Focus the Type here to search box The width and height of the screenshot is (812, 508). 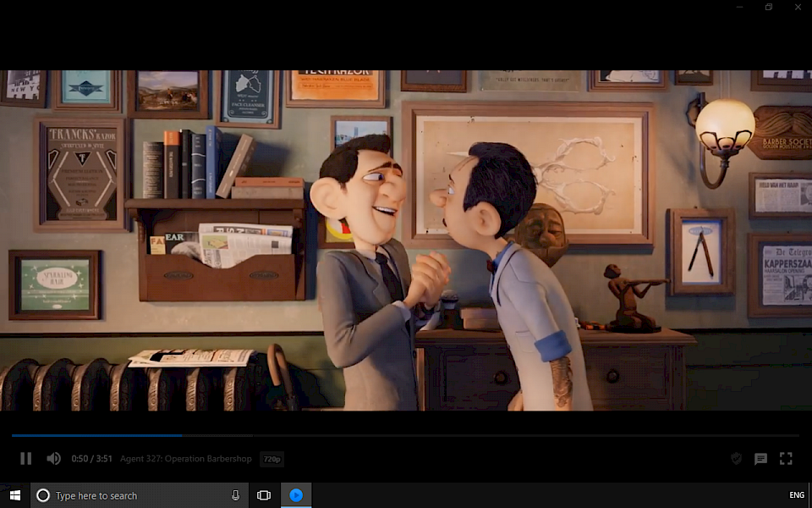(x=140, y=495)
